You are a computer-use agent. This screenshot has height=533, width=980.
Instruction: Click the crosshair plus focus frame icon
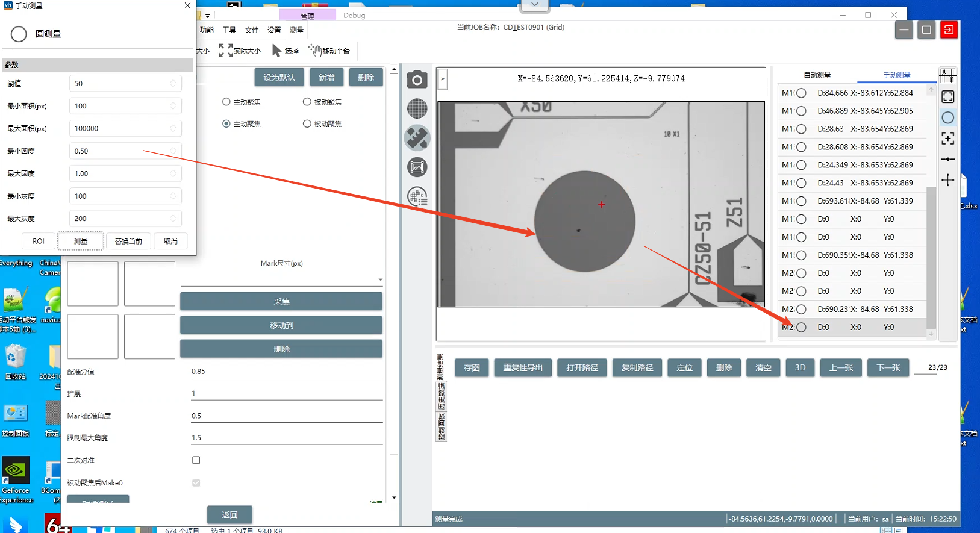pos(947,139)
